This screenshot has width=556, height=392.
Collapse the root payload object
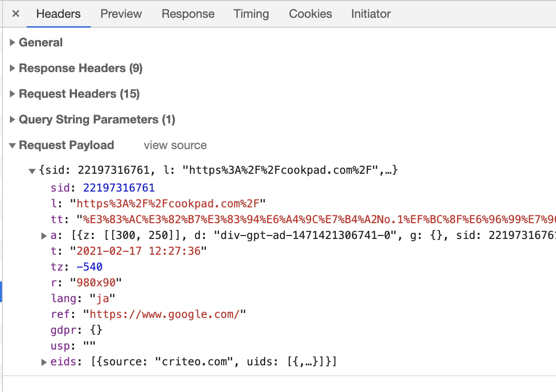tap(32, 171)
